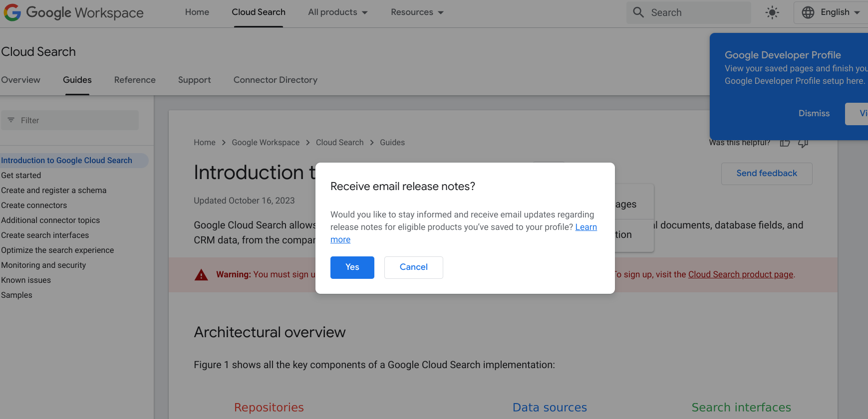868x419 pixels.
Task: Click the globe language icon
Action: pyautogui.click(x=808, y=12)
